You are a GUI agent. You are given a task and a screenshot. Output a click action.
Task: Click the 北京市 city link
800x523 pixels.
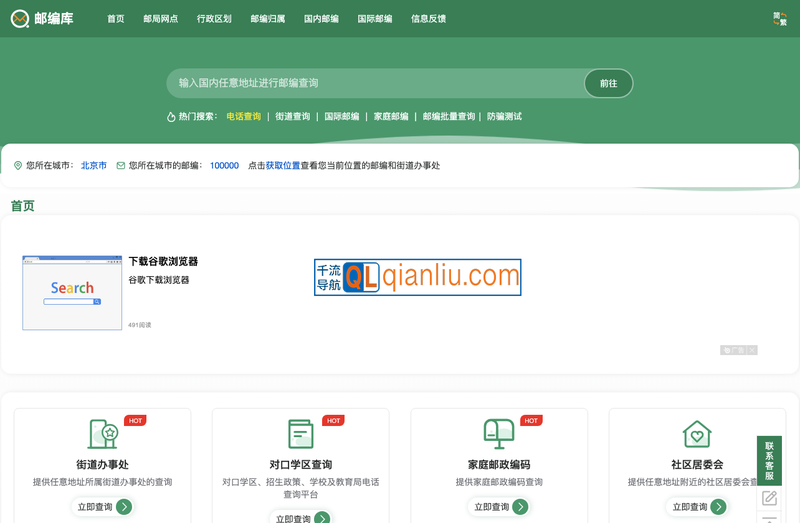[94, 166]
